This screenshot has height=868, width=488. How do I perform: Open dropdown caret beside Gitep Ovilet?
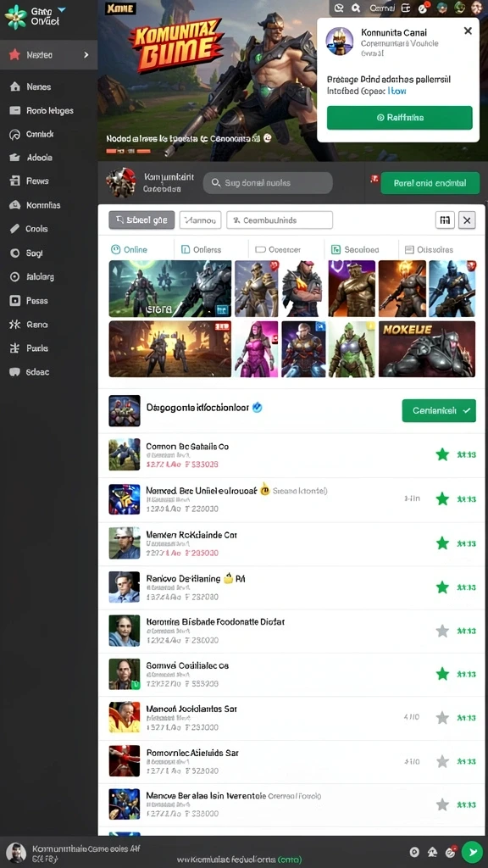(61, 9)
